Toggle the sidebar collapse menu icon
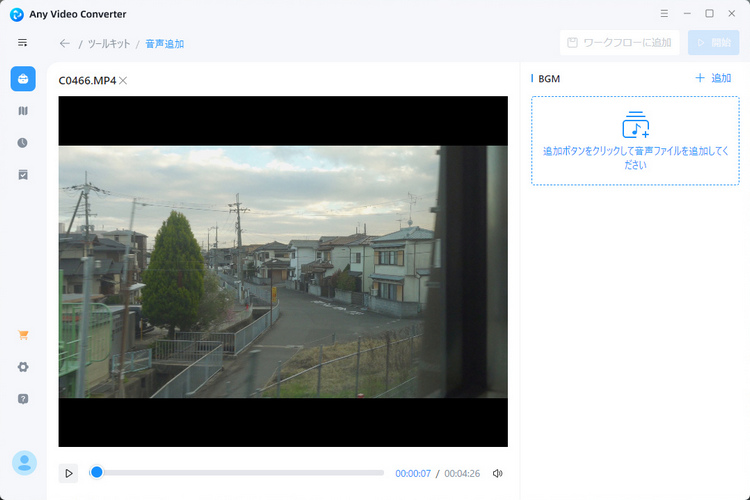Image resolution: width=750 pixels, height=500 pixels. pyautogui.click(x=22, y=43)
